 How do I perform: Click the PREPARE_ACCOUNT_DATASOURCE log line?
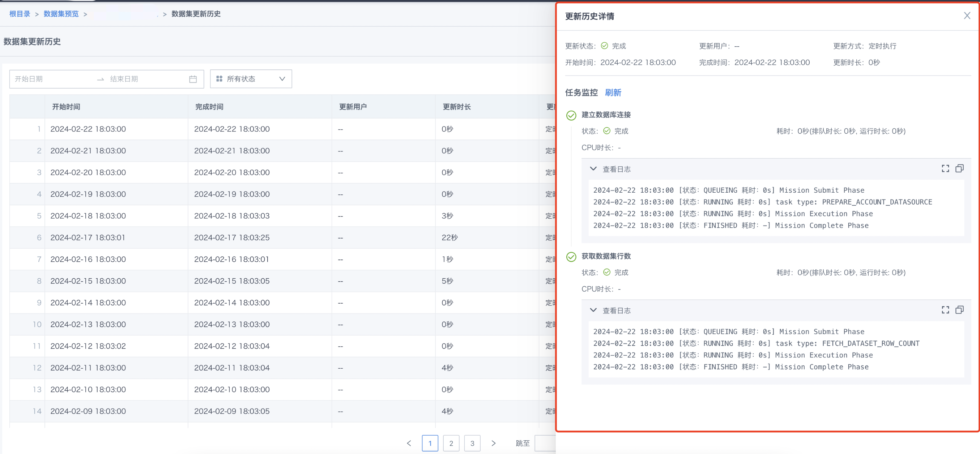tap(762, 202)
